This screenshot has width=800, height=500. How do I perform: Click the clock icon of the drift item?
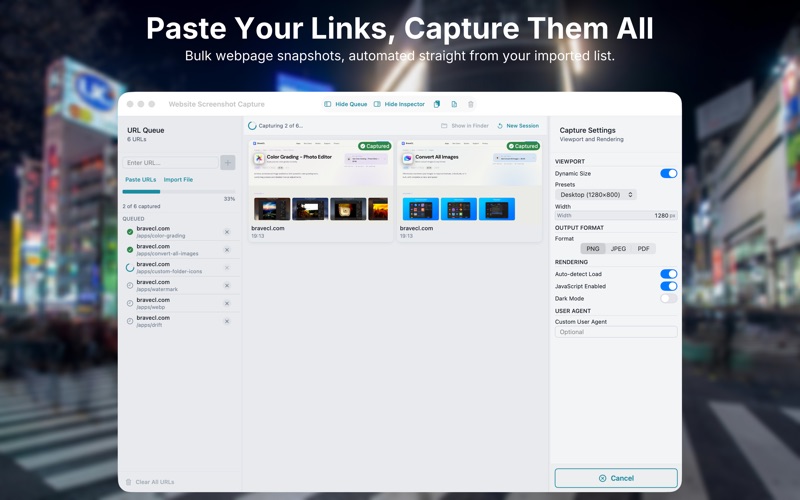click(x=130, y=321)
